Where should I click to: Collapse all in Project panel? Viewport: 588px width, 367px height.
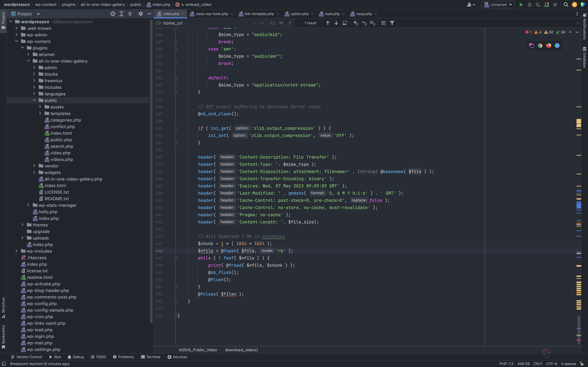coord(130,14)
